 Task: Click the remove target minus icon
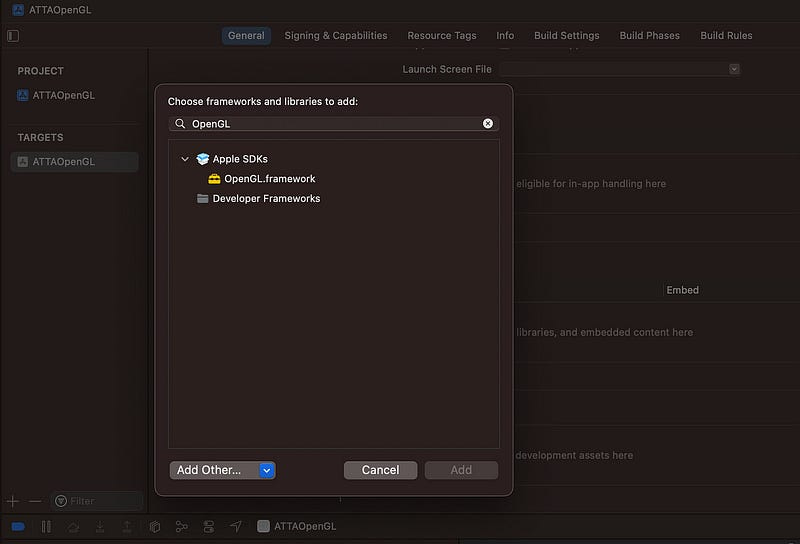35,502
